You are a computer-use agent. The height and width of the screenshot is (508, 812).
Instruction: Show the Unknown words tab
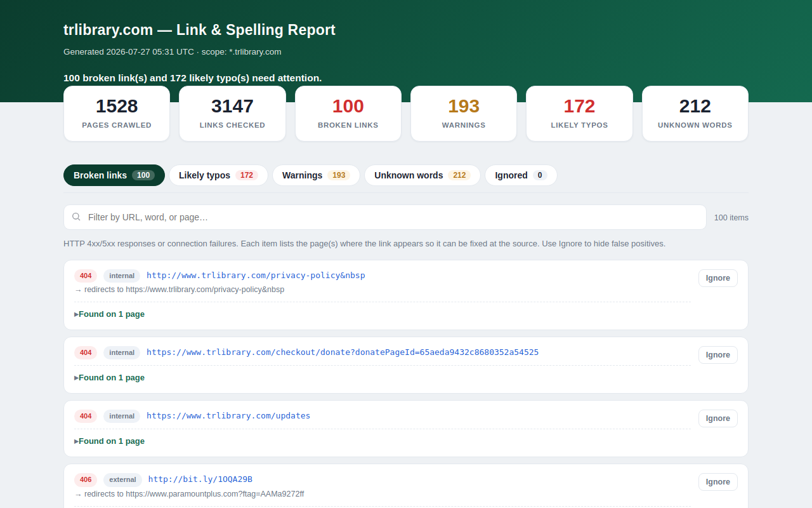[422, 175]
